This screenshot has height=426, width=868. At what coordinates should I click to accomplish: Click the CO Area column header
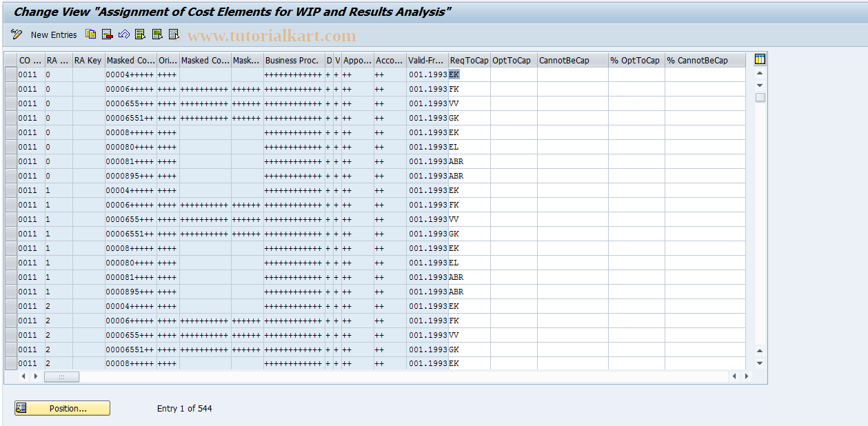click(x=28, y=60)
